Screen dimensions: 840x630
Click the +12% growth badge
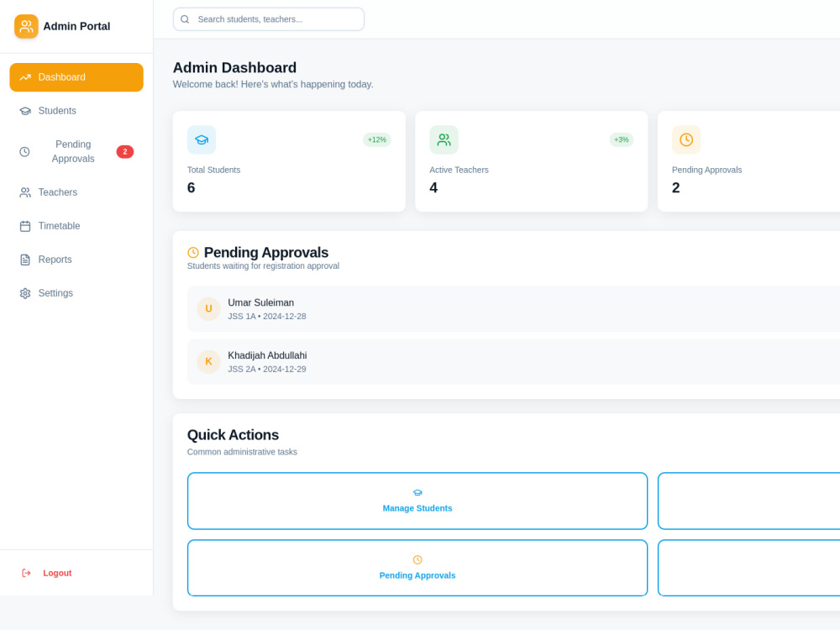point(377,139)
